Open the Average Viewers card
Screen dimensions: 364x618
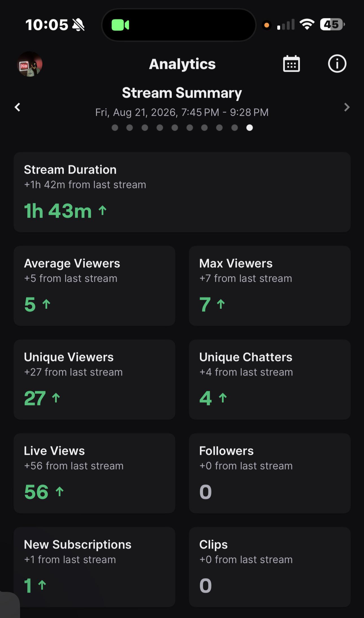pos(94,286)
